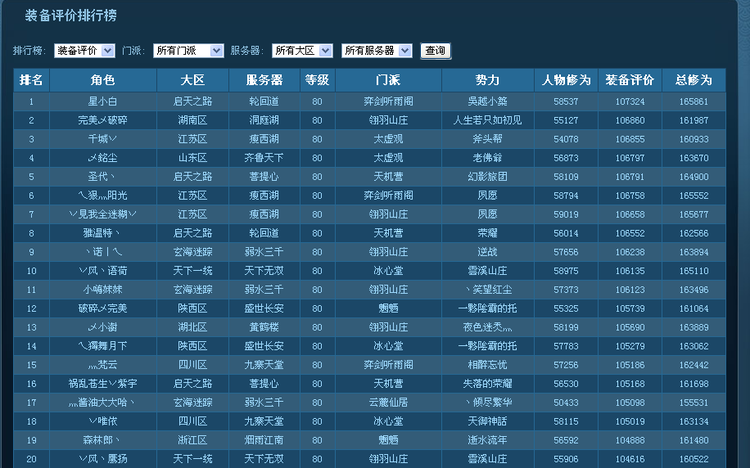Open character 星小白 in rank 1
Image resolution: width=750 pixels, height=468 pixels.
click(x=103, y=102)
